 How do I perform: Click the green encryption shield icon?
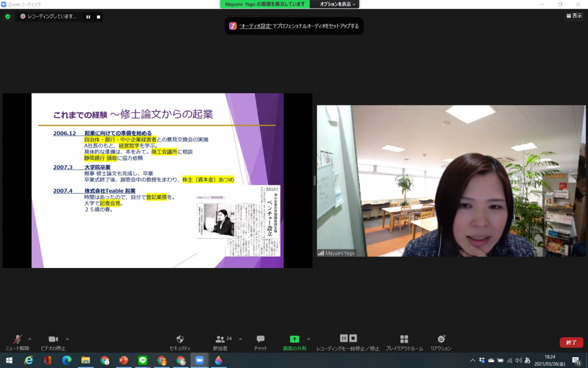pyautogui.click(x=7, y=17)
